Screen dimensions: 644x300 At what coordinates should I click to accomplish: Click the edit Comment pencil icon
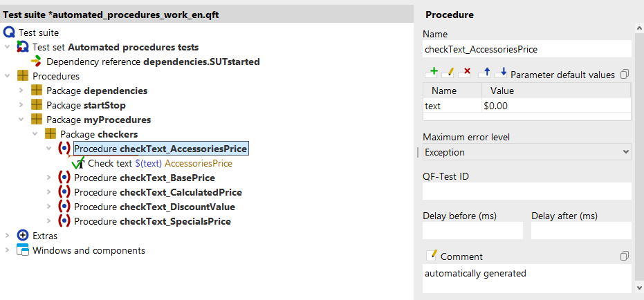(x=432, y=256)
